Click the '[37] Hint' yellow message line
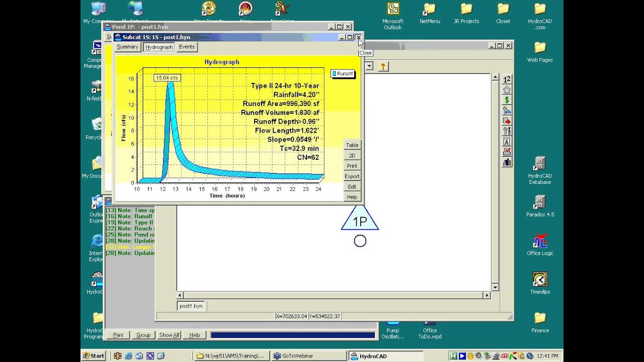This screenshot has height=362, width=644. tap(130, 247)
